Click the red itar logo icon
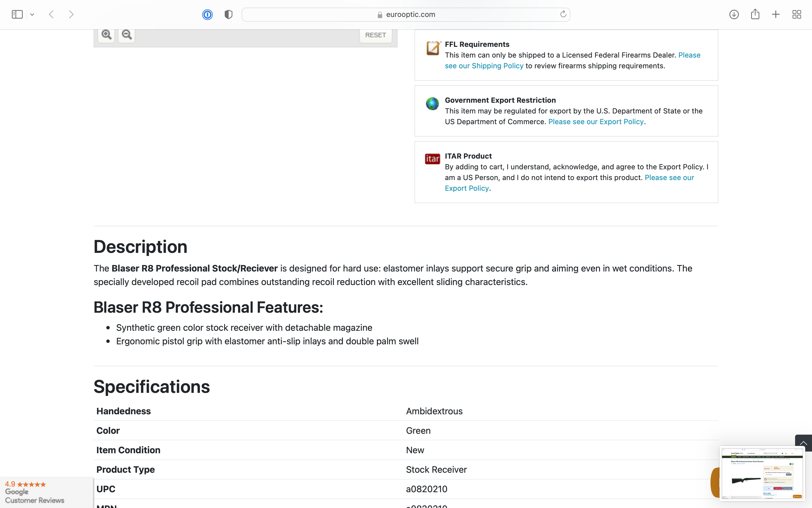The height and width of the screenshot is (508, 812). [x=432, y=159]
